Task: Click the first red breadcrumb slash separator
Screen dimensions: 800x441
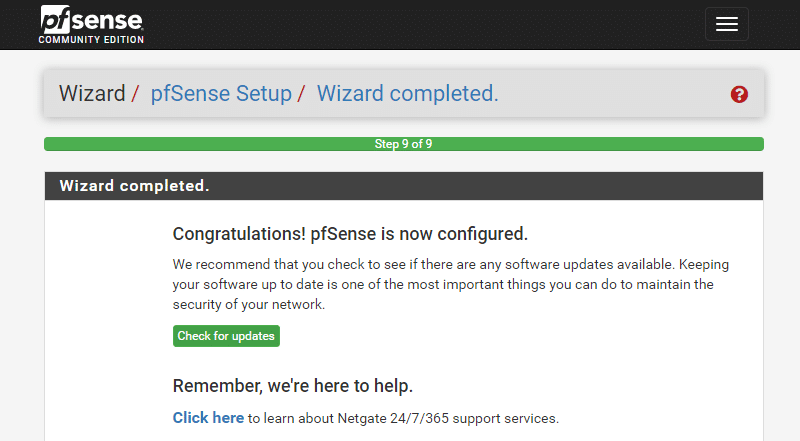Action: (x=135, y=94)
